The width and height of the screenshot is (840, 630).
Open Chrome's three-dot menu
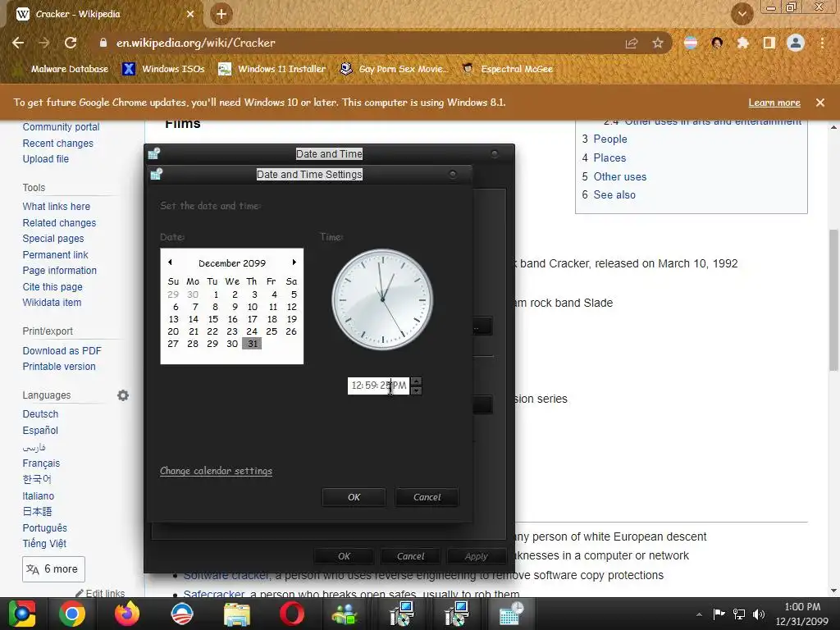click(822, 43)
